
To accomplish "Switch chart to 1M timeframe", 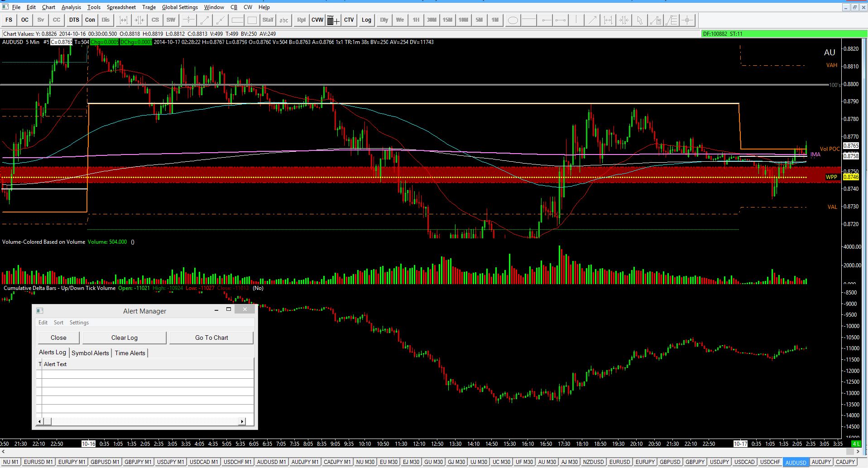I will 495,20.
